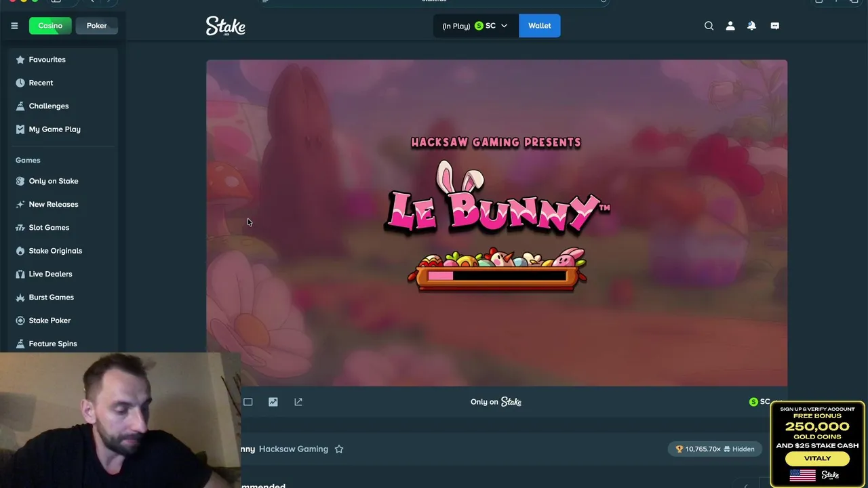Image resolution: width=868 pixels, height=488 pixels.
Task: Click the Feature Spins icon
Action: point(20,344)
